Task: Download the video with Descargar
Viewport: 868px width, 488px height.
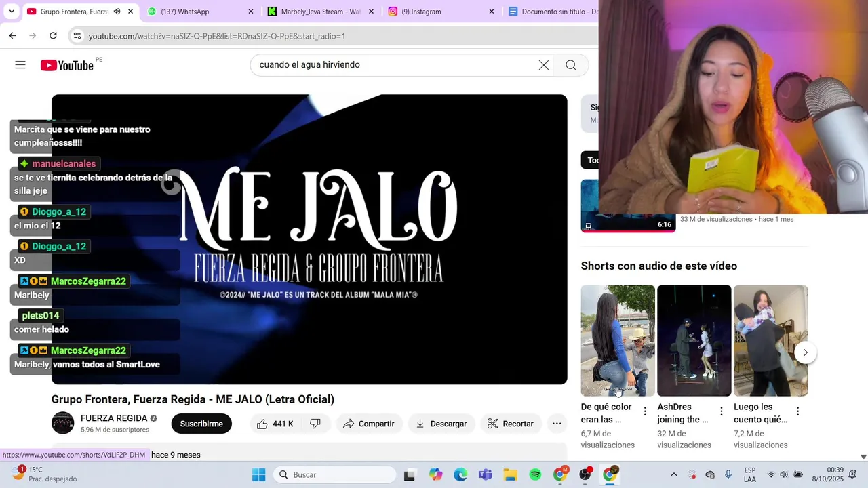Action: coord(441,424)
